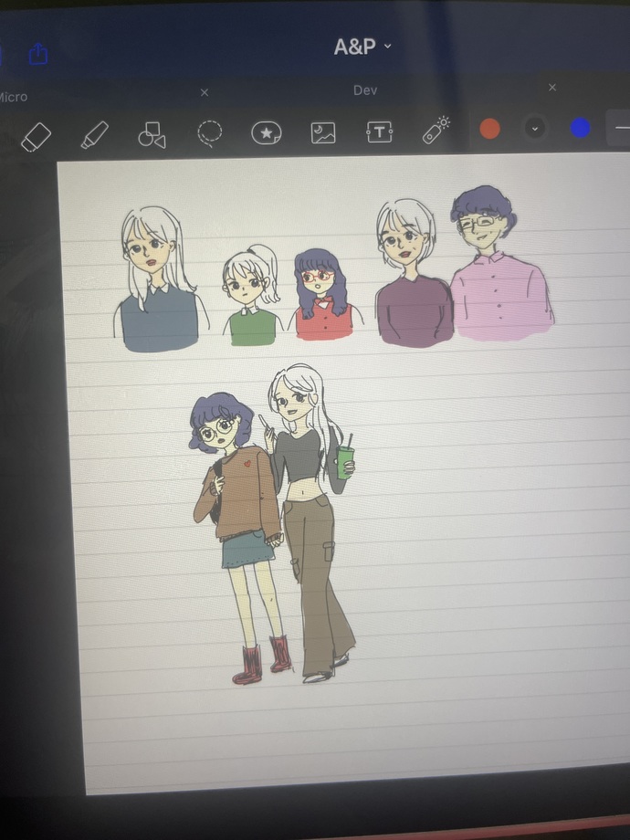Screen dimensions: 630x840
Task: Select the dark color swatch with chevron
Action: [x=535, y=129]
